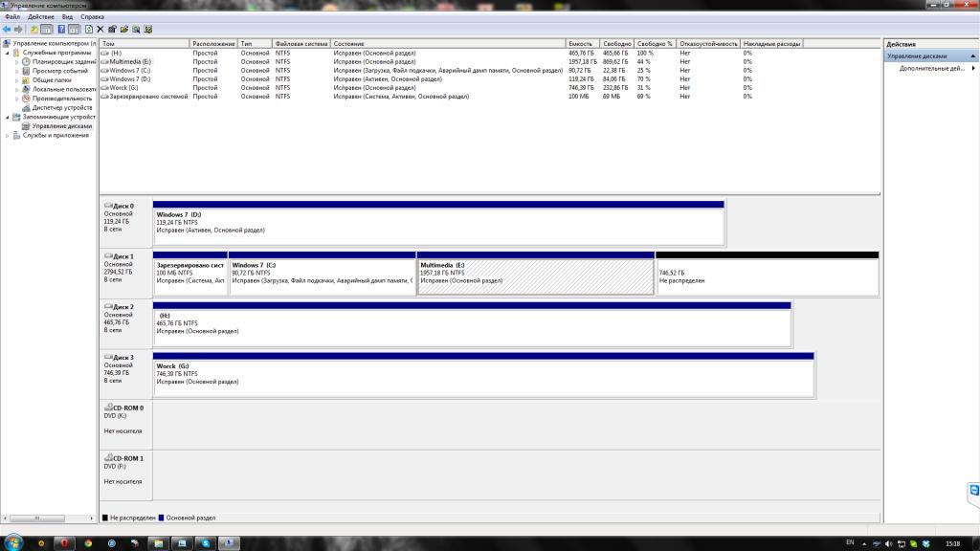The image size is (980, 551).
Task: Sort by the Свободно % column header
Action: pos(655,44)
